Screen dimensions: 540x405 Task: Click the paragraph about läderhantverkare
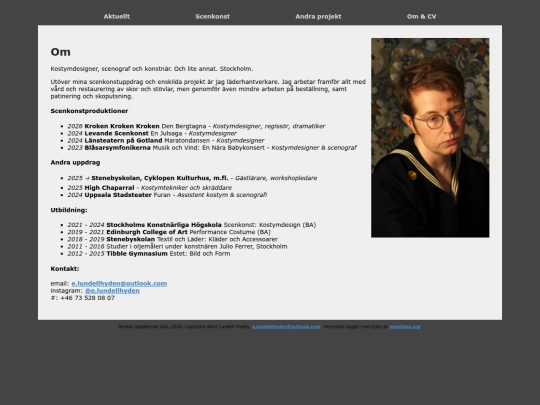(x=208, y=89)
